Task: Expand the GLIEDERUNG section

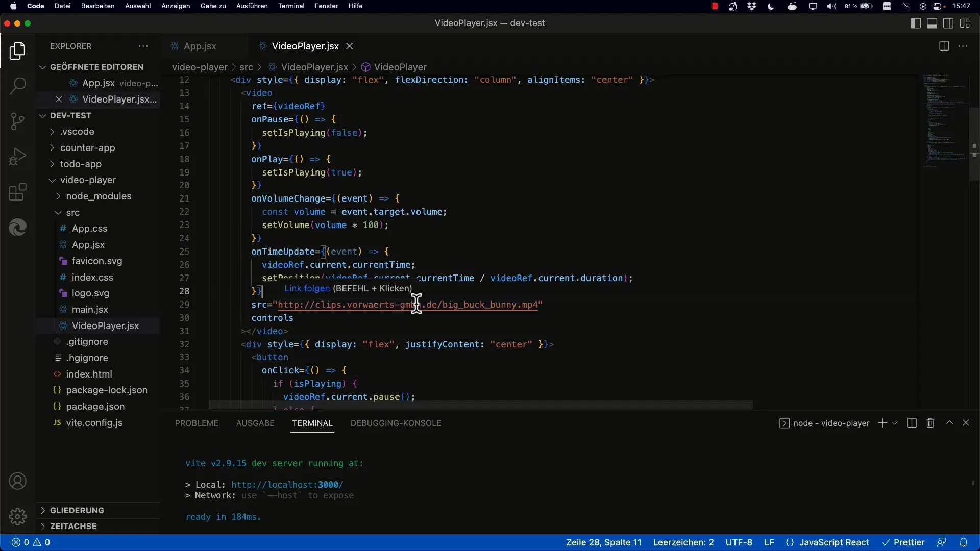Action: (x=77, y=510)
